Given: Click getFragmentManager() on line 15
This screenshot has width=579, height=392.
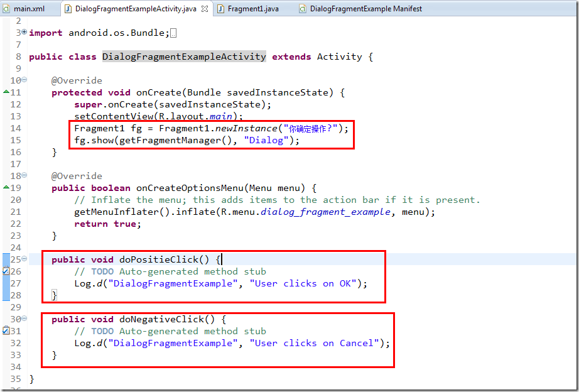Looking at the screenshot, I should (x=175, y=140).
